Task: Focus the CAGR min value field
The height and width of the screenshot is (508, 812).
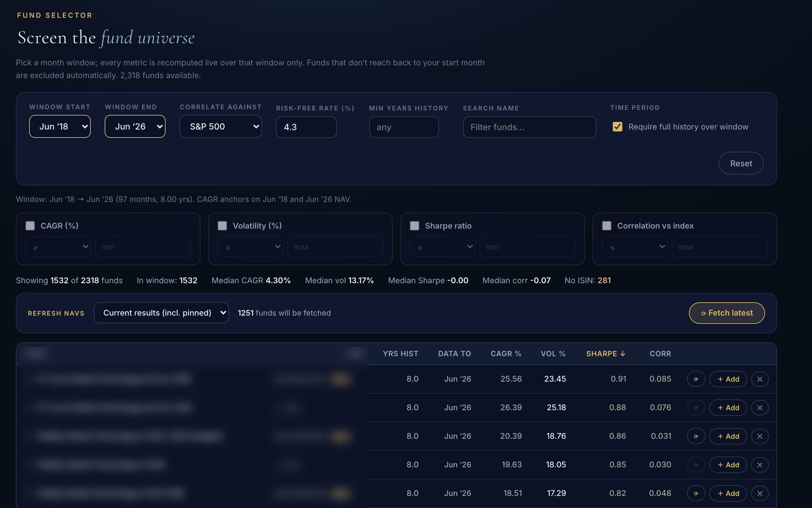Action: (x=143, y=247)
